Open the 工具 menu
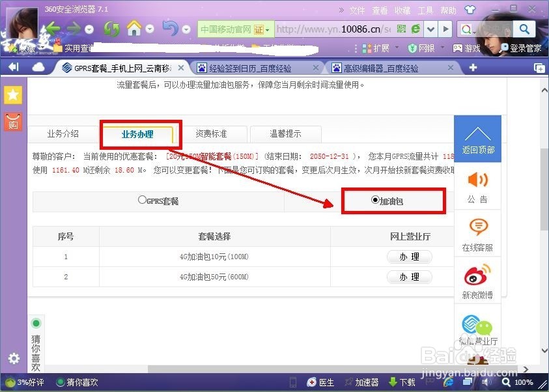Screen dimensions: 549x392 [x=425, y=10]
